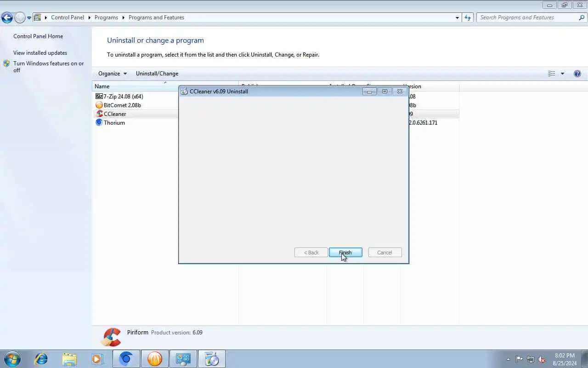588x368 pixels.
Task: Click Control Panel in the address breadcrumb
Action: click(68, 17)
